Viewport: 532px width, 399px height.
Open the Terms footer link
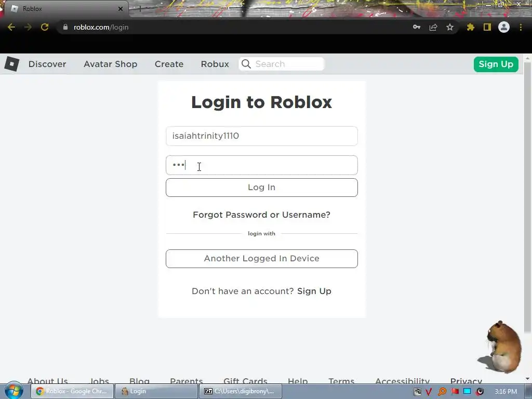pyautogui.click(x=341, y=381)
